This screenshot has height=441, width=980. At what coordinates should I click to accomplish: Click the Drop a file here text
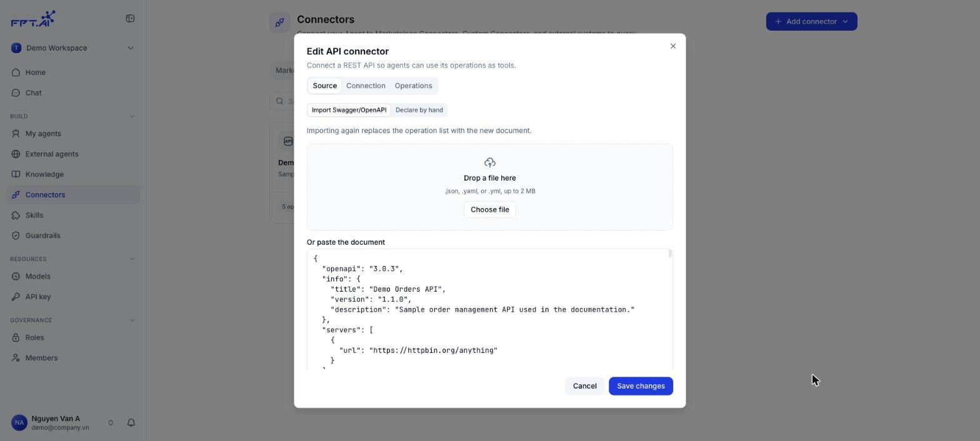tap(490, 178)
